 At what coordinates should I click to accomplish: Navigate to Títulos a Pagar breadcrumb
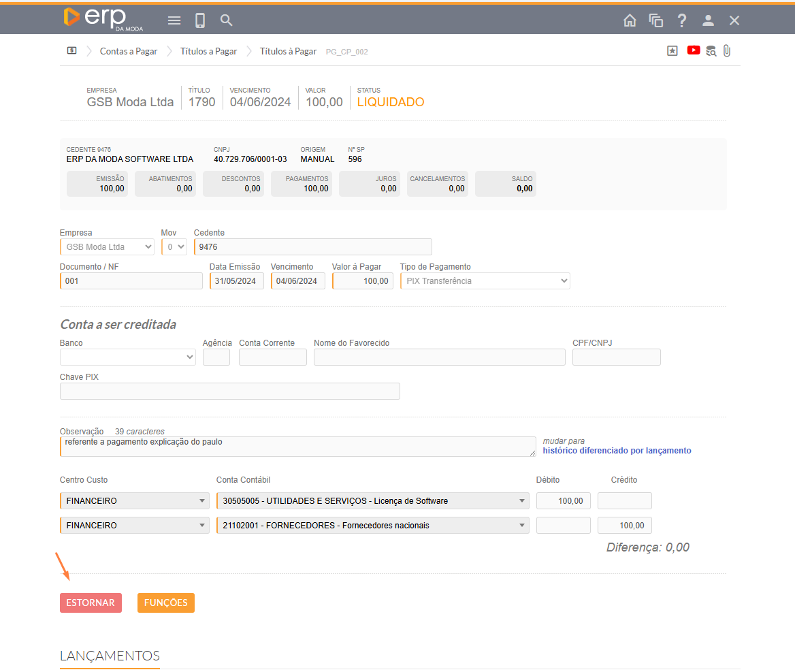(x=208, y=51)
